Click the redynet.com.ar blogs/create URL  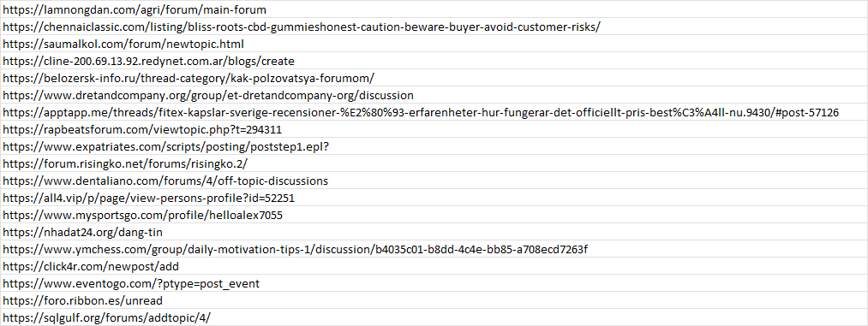(148, 61)
